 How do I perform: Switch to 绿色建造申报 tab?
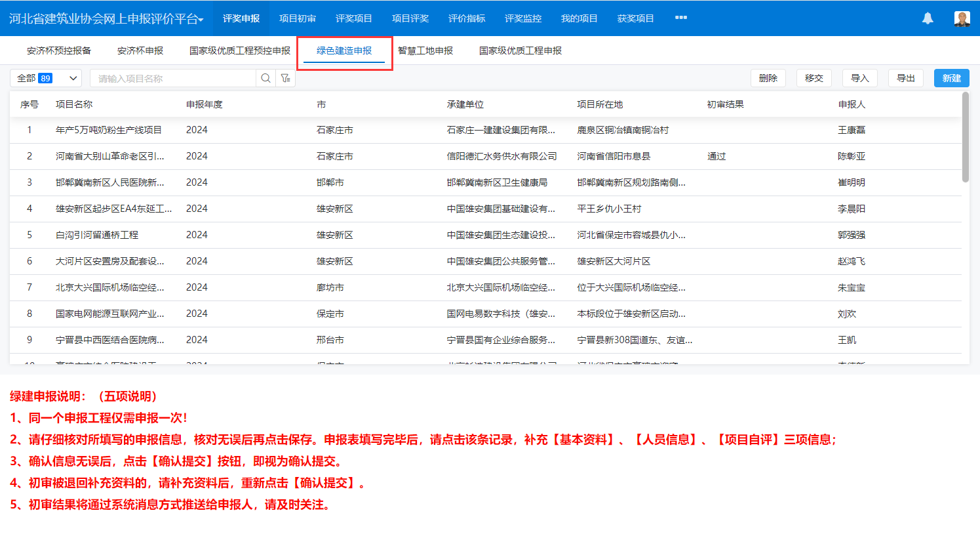point(344,51)
